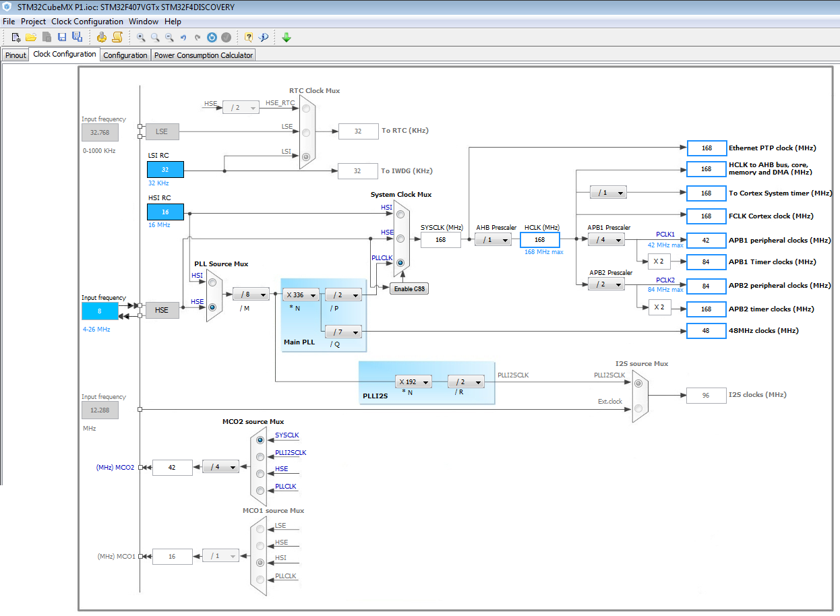Check for updates with the green arrow
The height and width of the screenshot is (616, 840).
point(287,38)
